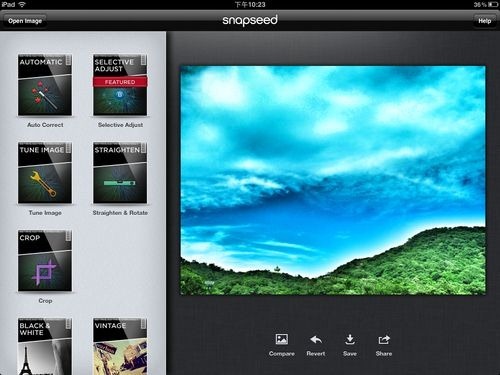The image size is (500, 375).
Task: Open the Selective Adjust featured tile
Action: pos(120,85)
